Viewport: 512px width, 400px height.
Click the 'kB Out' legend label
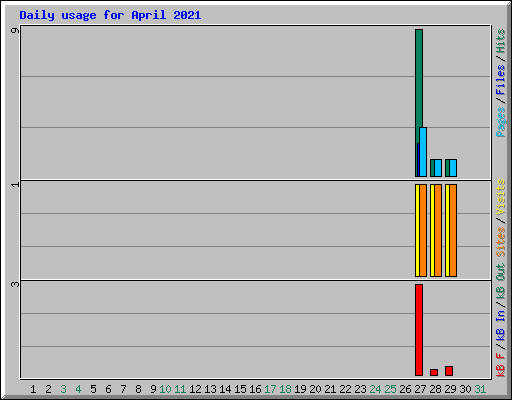pyautogui.click(x=501, y=281)
